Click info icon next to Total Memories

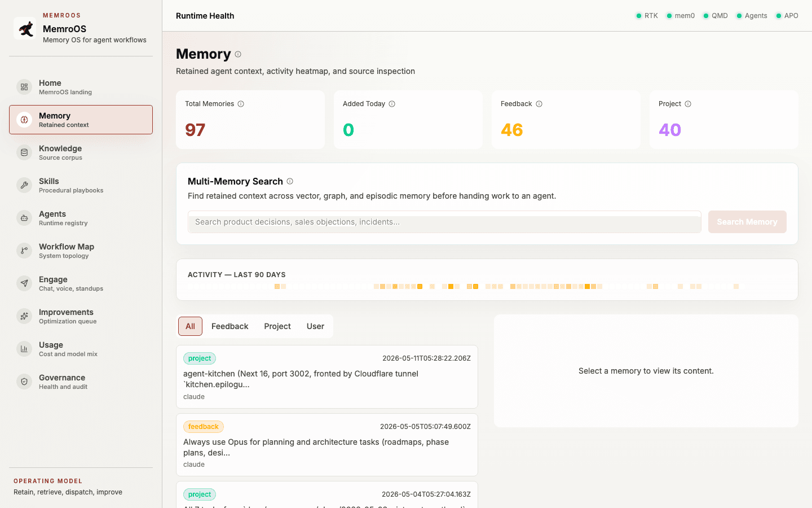pos(241,104)
